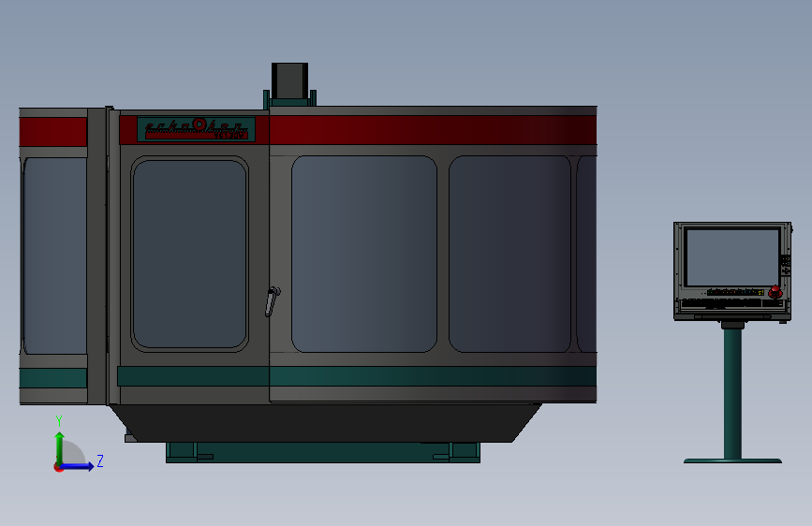Select the red emergency stop button on the control panel
This screenshot has width=812, height=526.
coord(775,291)
